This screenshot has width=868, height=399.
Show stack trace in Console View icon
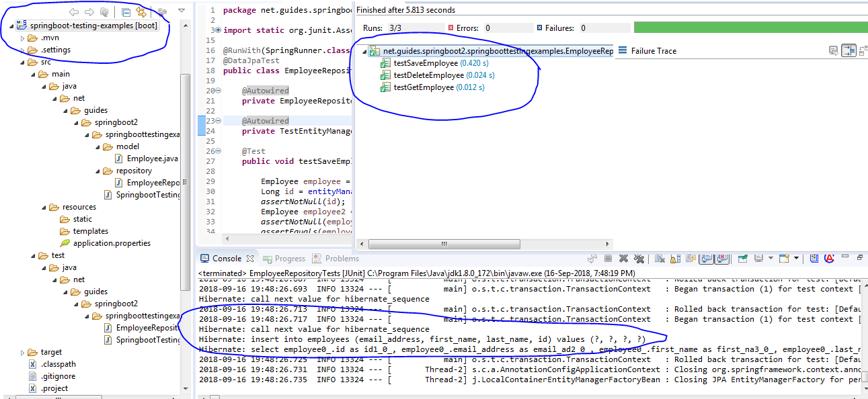point(833,50)
